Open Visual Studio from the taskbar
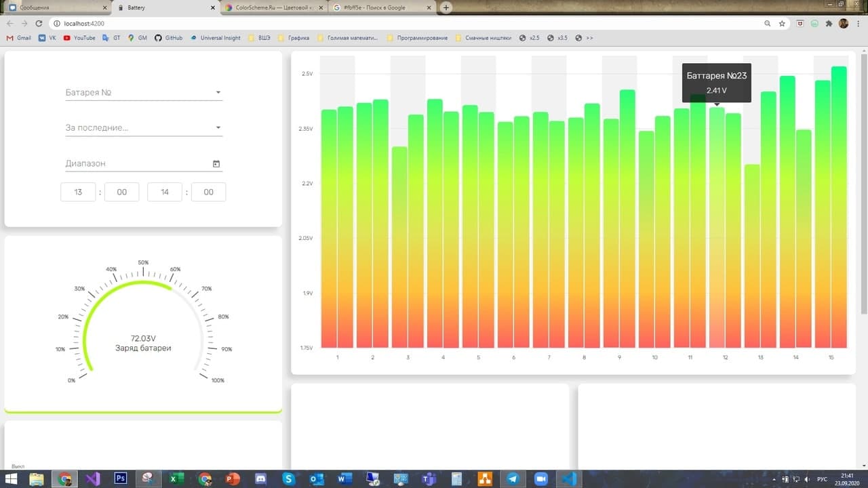868x488 pixels. click(93, 479)
